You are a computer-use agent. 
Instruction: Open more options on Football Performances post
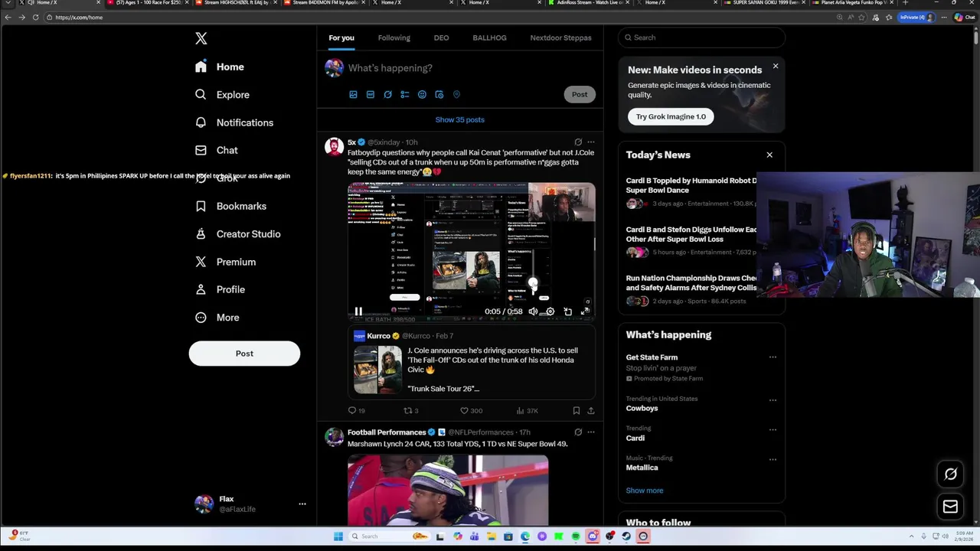590,432
